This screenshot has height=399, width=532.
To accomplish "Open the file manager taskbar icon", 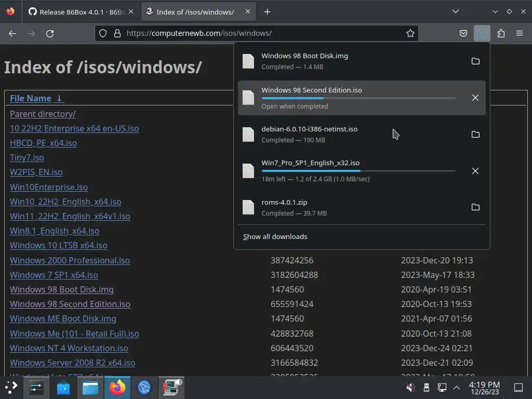I will tap(90, 388).
